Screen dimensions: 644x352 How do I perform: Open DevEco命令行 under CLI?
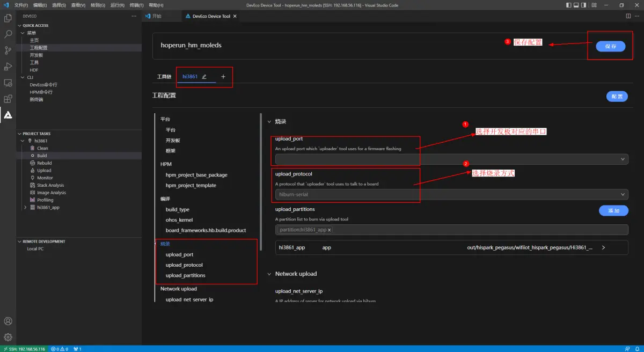point(43,85)
